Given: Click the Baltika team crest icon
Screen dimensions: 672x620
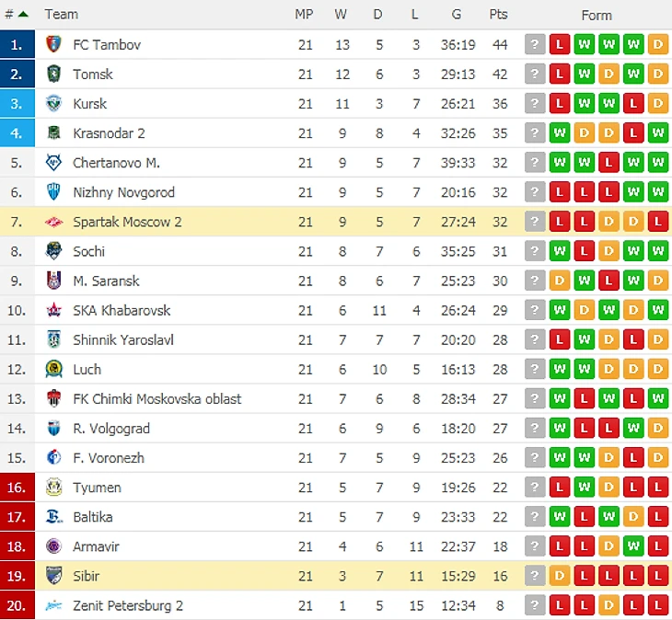Looking at the screenshot, I should [x=53, y=517].
